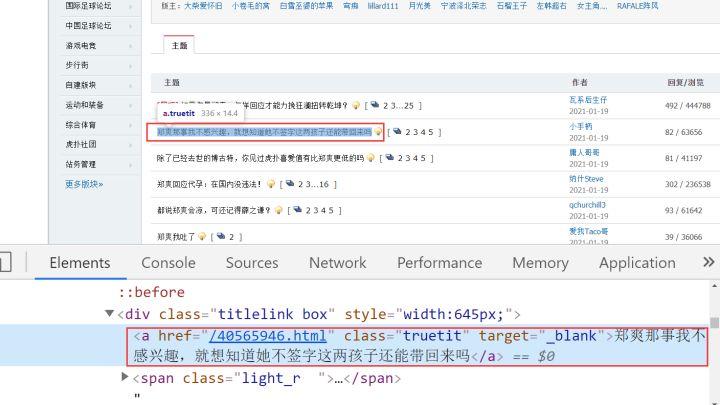
Task: Open moderator profile 小卷毛的窝
Action: (x=250, y=6)
